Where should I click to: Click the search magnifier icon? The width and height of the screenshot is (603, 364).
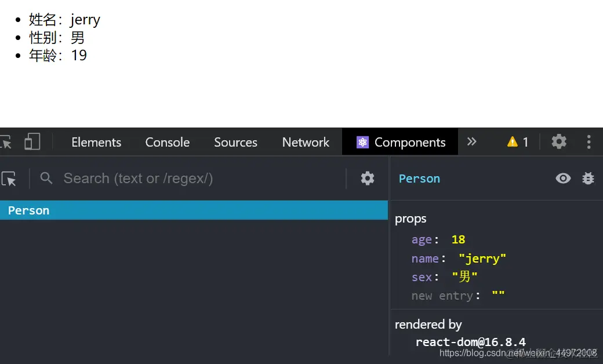[46, 178]
